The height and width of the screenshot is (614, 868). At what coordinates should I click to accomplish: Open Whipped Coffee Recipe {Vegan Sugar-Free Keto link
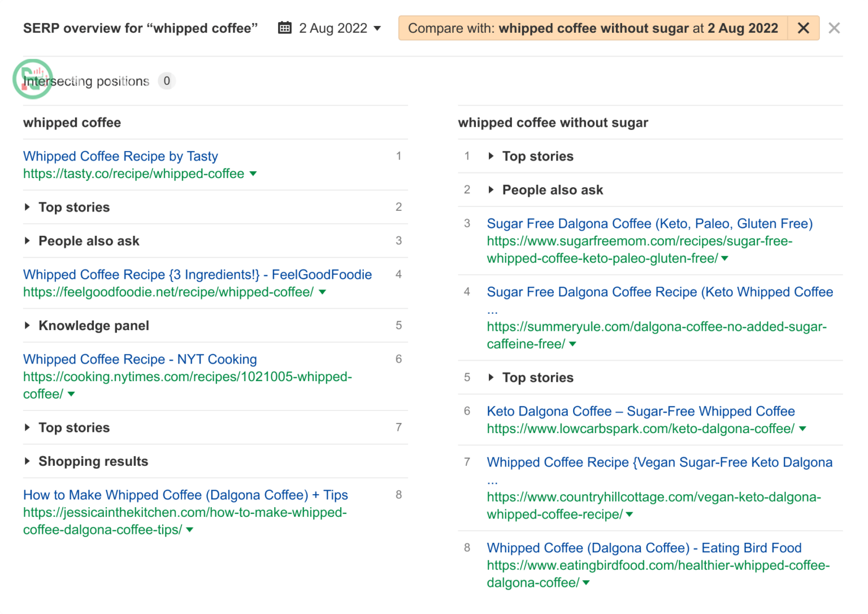[x=659, y=462]
